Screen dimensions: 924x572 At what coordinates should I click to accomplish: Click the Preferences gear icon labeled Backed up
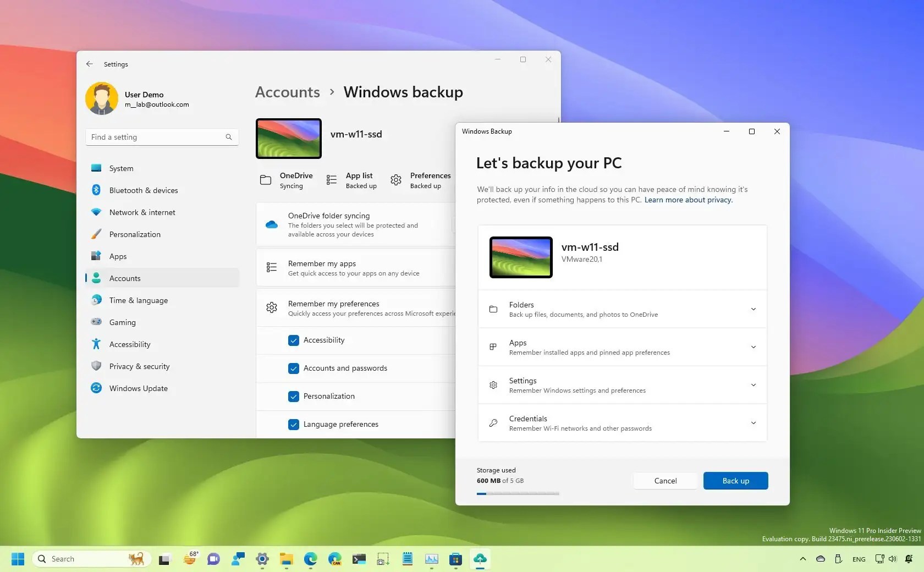click(x=395, y=180)
